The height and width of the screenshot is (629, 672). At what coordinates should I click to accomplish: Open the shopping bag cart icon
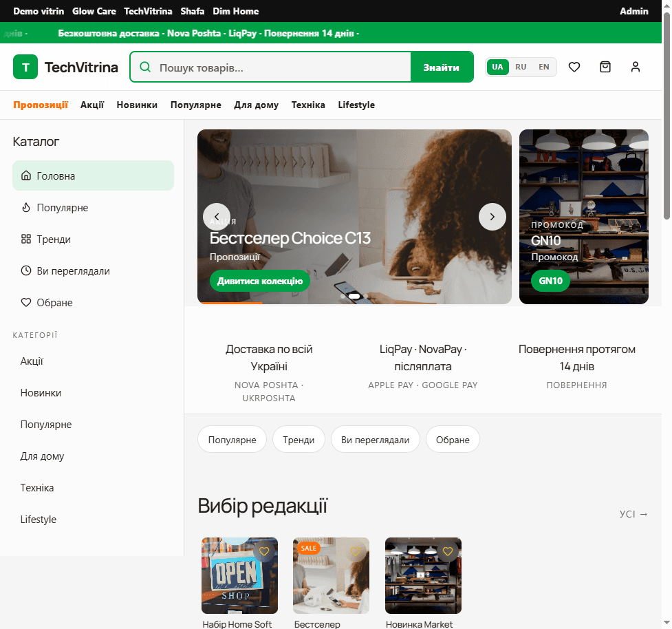(x=605, y=67)
